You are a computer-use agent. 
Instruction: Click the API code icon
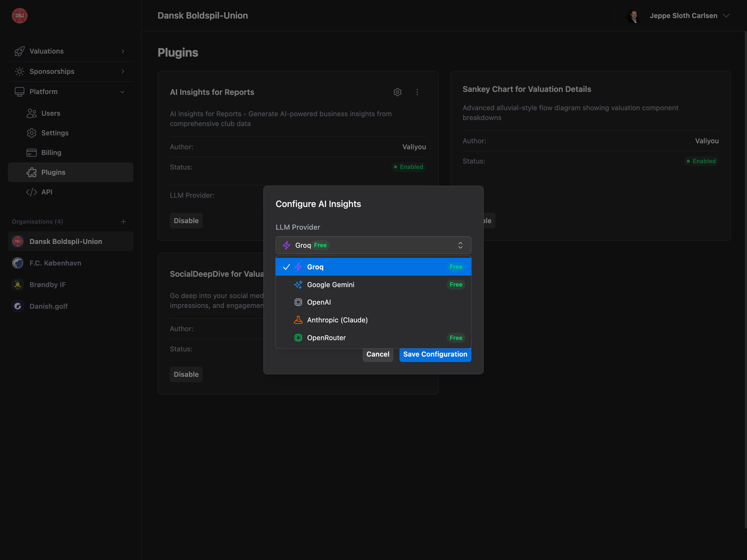[x=31, y=192]
